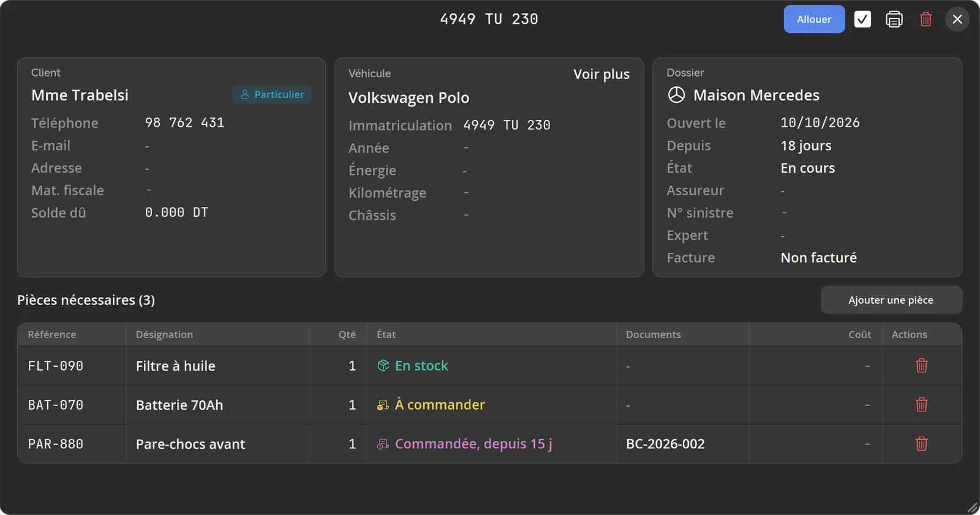Click the Filtre à huile designation

coord(176,366)
